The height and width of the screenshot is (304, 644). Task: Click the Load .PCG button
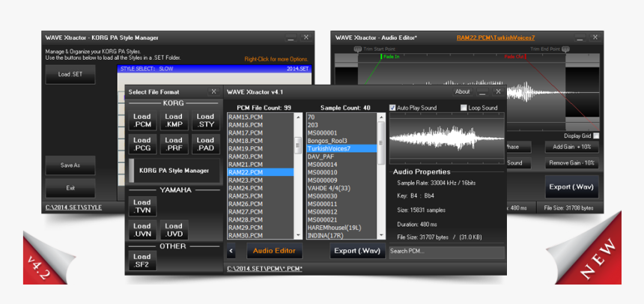coord(142,144)
